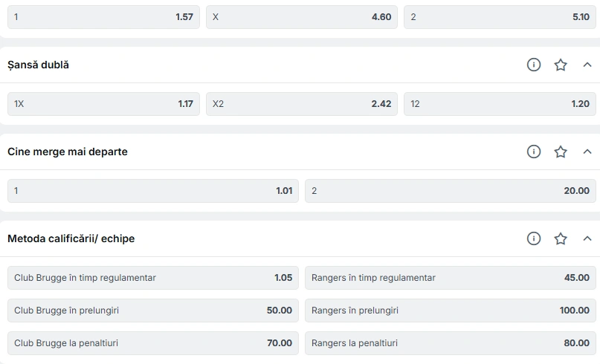The width and height of the screenshot is (600, 364).
Task: Choose outcome 2 at odds 5.10
Action: tap(500, 17)
